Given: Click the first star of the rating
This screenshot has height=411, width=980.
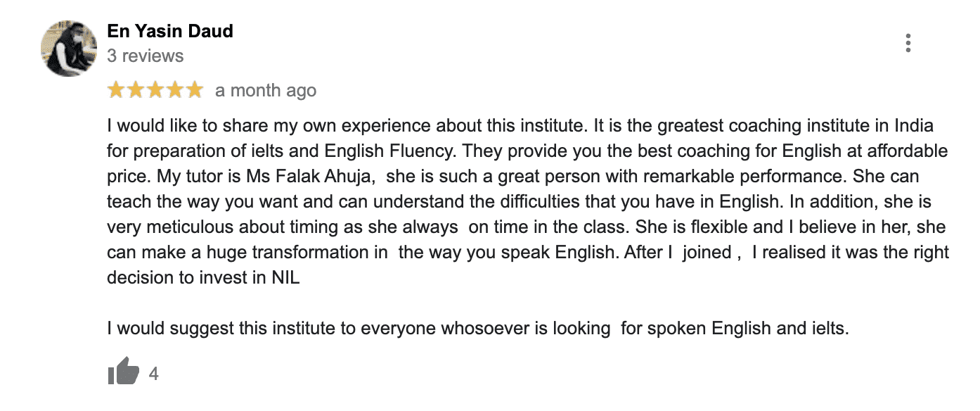Looking at the screenshot, I should 116,90.
